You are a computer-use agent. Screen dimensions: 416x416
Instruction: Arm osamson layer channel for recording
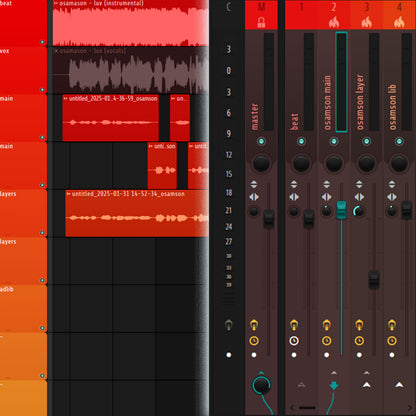[x=359, y=355]
